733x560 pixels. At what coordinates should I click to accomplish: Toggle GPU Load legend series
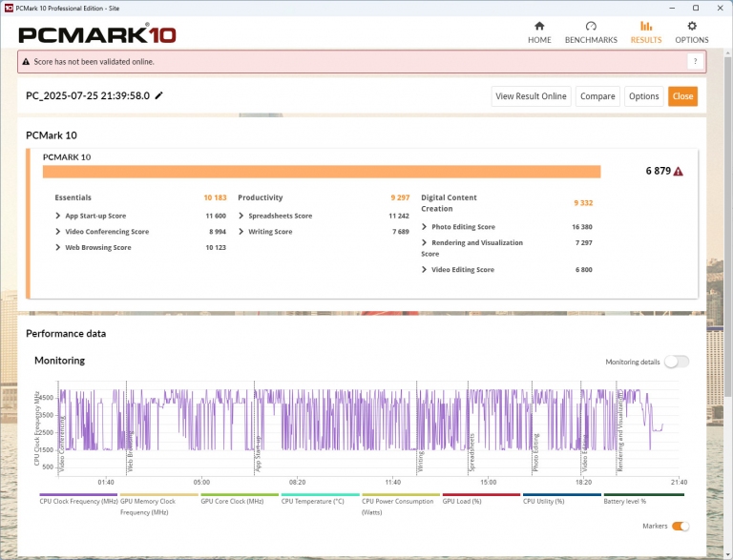(x=481, y=500)
